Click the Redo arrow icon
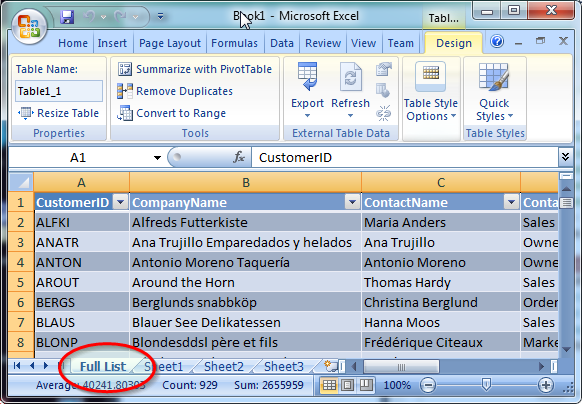This screenshot has width=582, height=404. (x=121, y=16)
